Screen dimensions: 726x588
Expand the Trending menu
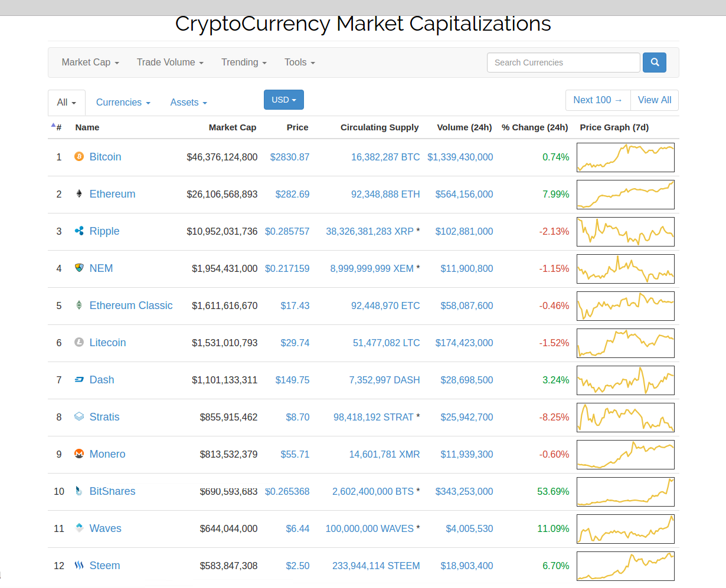pyautogui.click(x=244, y=63)
